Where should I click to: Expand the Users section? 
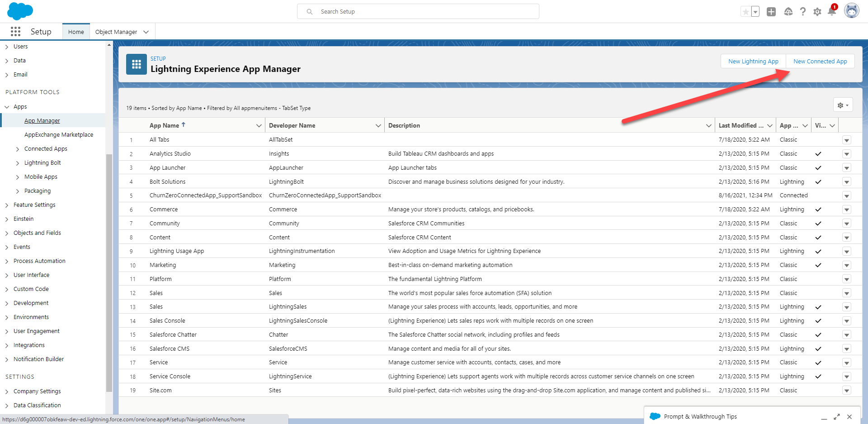(7, 47)
